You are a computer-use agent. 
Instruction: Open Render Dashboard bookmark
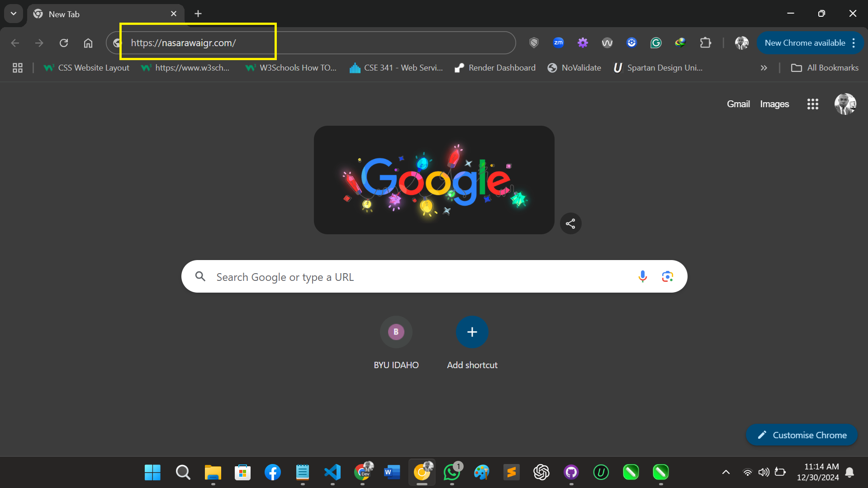click(x=495, y=68)
